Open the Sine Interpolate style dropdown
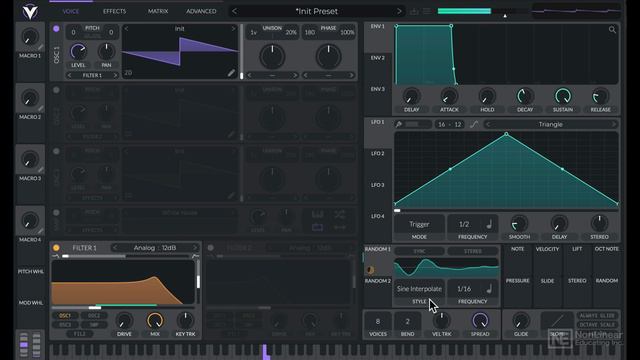640x360 pixels. (x=419, y=289)
